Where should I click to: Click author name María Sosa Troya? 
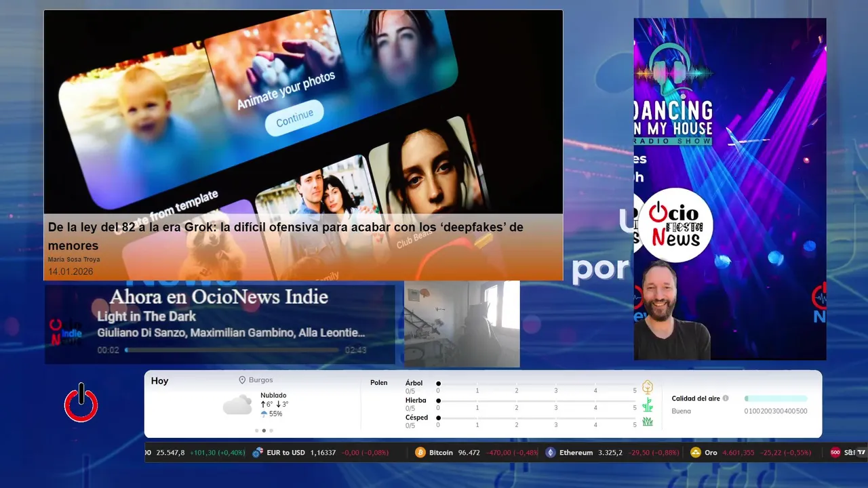pos(74,260)
